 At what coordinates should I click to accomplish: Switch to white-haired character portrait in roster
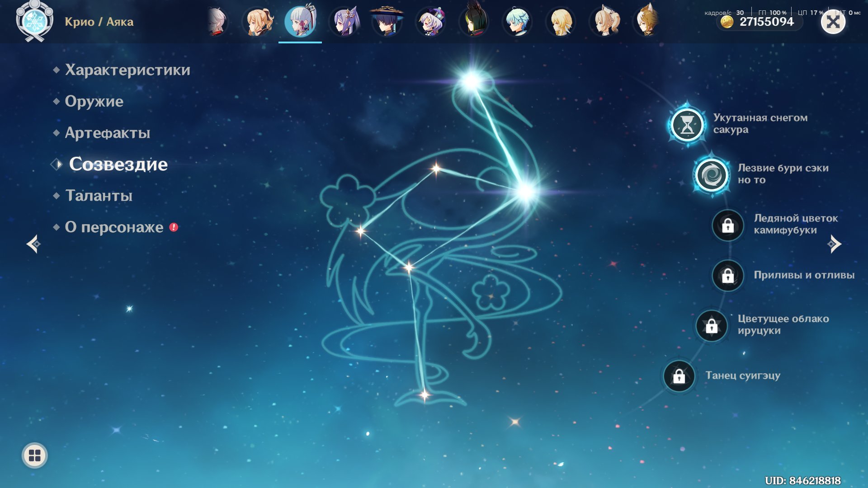[x=217, y=21]
